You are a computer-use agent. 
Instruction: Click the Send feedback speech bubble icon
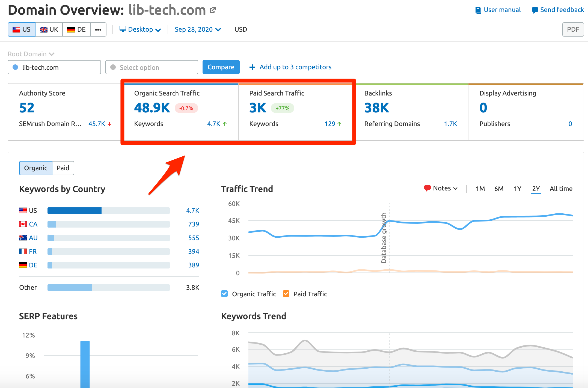pos(535,10)
